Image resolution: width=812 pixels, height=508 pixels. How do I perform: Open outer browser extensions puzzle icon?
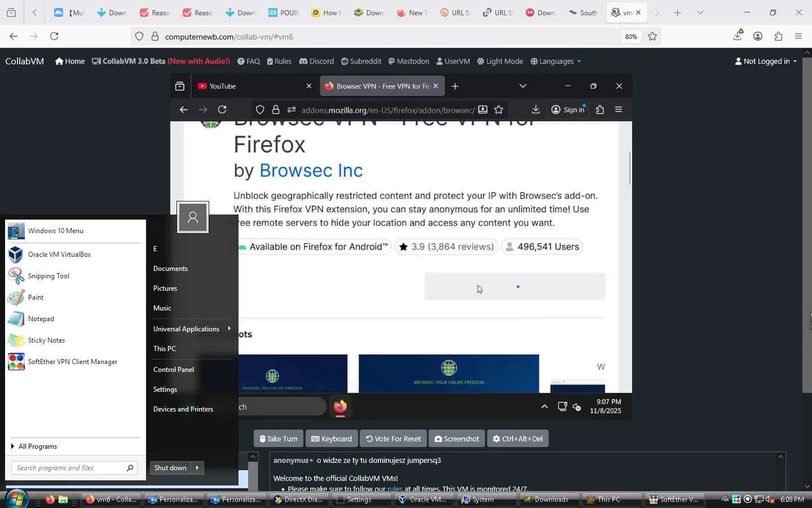pos(778,36)
